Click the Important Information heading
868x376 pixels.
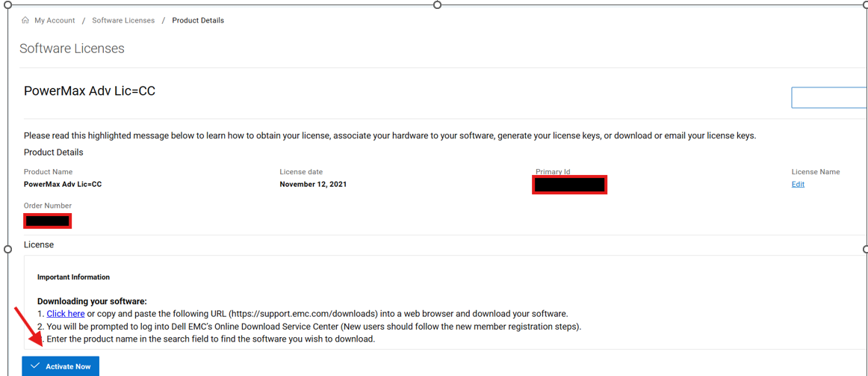(x=73, y=277)
